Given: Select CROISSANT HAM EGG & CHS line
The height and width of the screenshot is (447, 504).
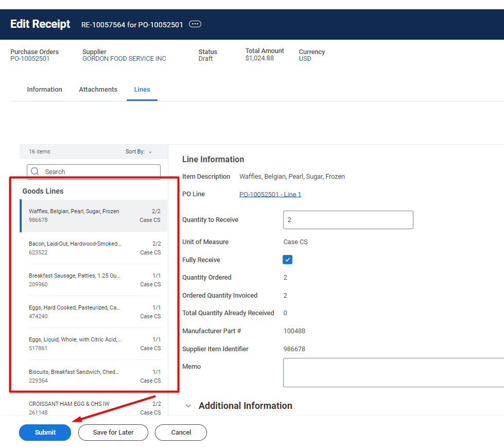Looking at the screenshot, I should [95, 408].
